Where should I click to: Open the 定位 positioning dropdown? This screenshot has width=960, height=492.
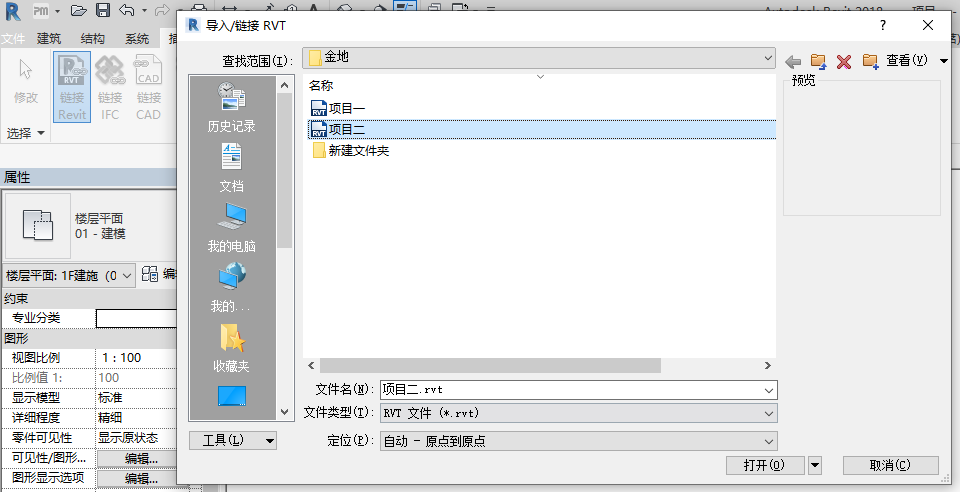[x=579, y=441]
